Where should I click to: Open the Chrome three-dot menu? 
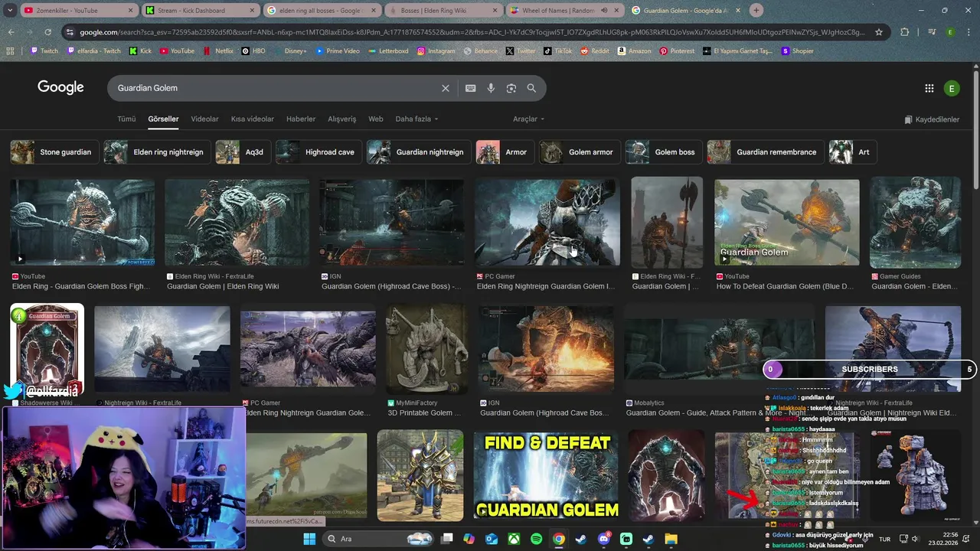[x=969, y=32]
